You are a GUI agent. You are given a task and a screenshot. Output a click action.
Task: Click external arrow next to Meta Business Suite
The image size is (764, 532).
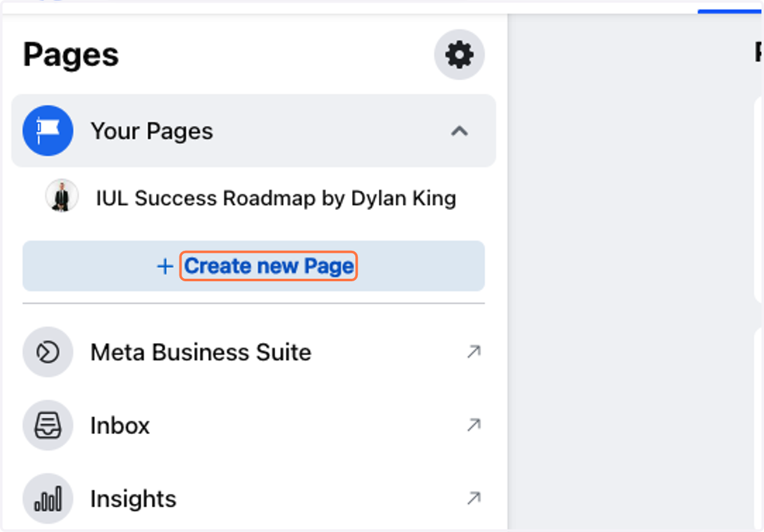pyautogui.click(x=473, y=351)
